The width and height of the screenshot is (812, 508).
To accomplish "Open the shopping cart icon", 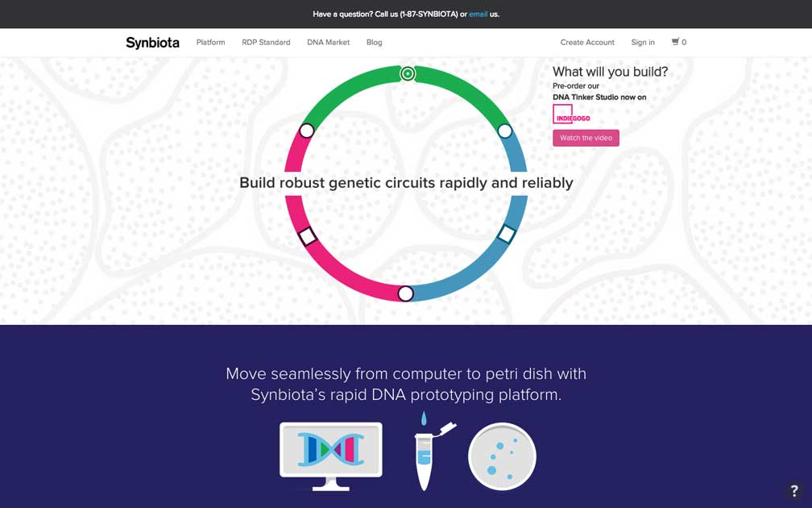I will (675, 42).
